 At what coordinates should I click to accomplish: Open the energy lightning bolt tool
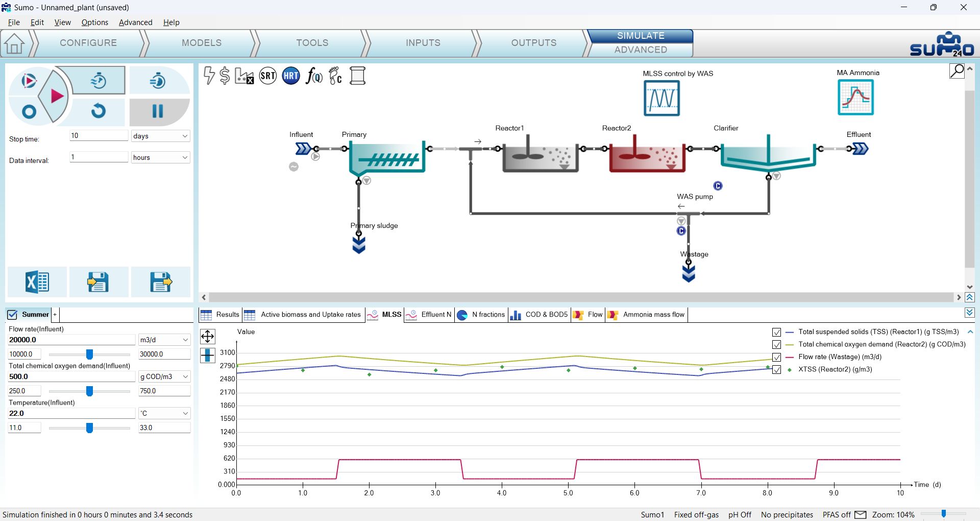pos(209,76)
